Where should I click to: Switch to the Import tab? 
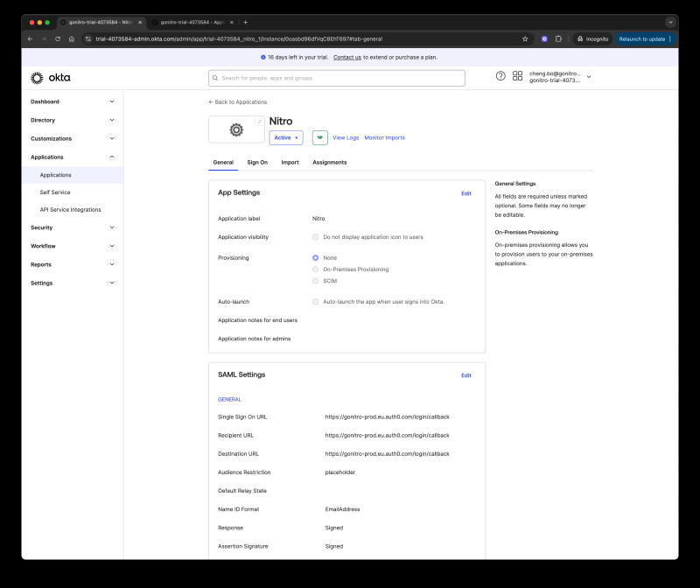pyautogui.click(x=290, y=163)
